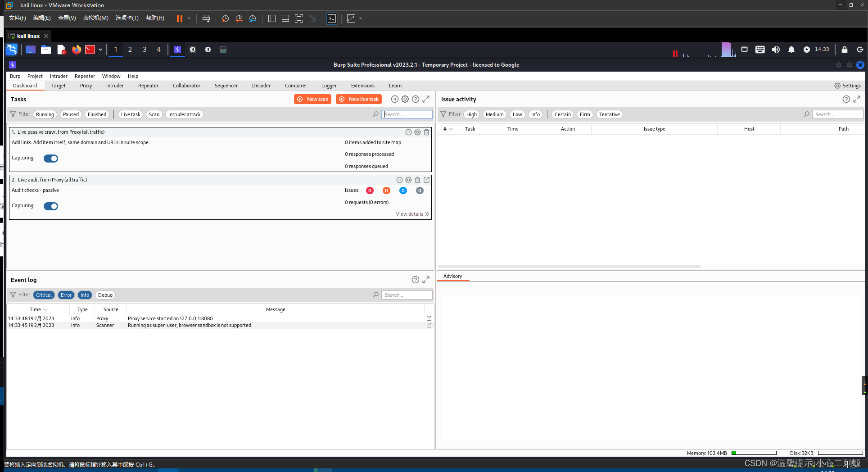Image resolution: width=868 pixels, height=472 pixels.
Task: Toggle the Error event log filter
Action: point(66,295)
